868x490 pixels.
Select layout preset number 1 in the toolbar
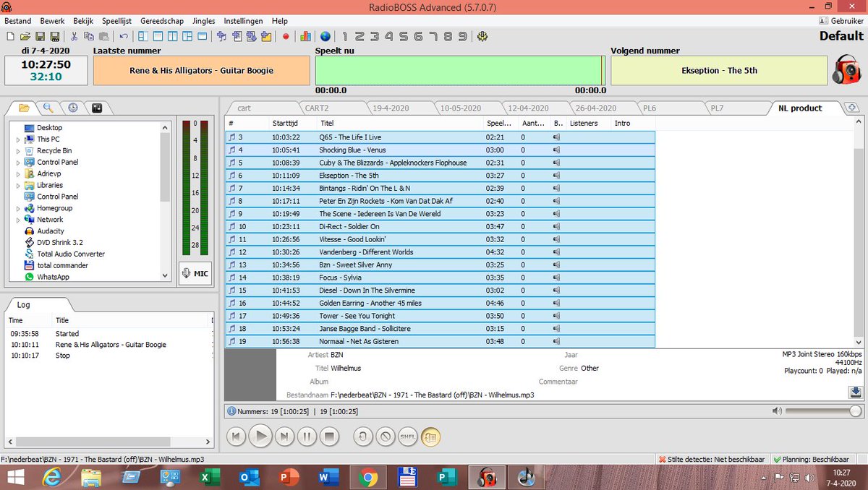coord(346,36)
